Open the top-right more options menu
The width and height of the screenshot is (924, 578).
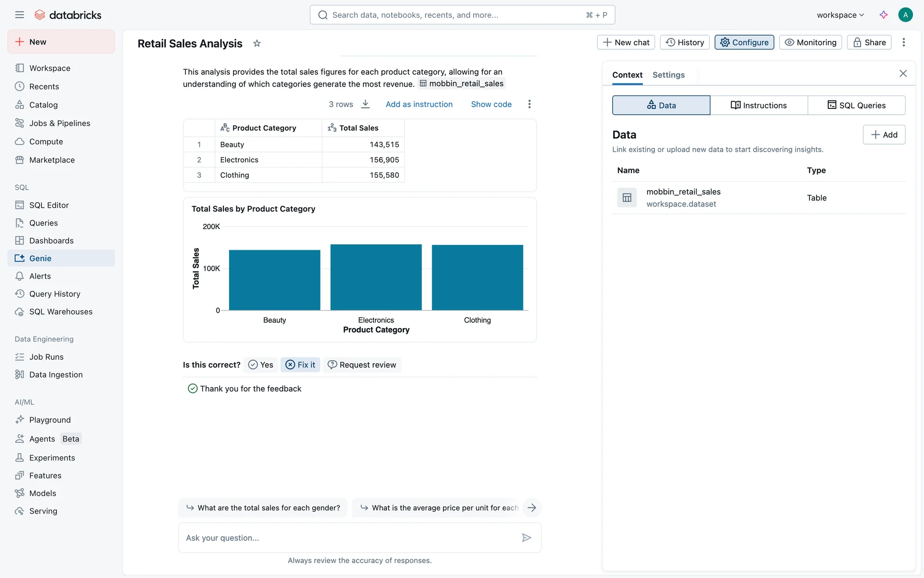(904, 42)
